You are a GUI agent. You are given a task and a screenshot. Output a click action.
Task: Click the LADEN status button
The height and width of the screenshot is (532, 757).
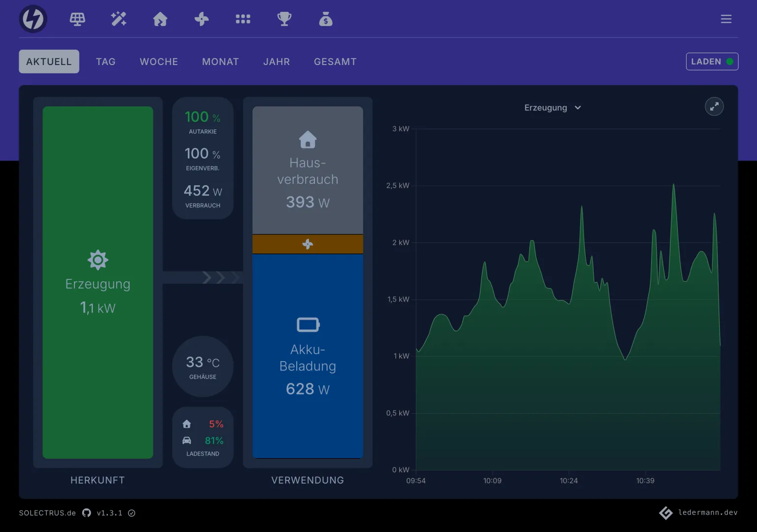(x=712, y=62)
